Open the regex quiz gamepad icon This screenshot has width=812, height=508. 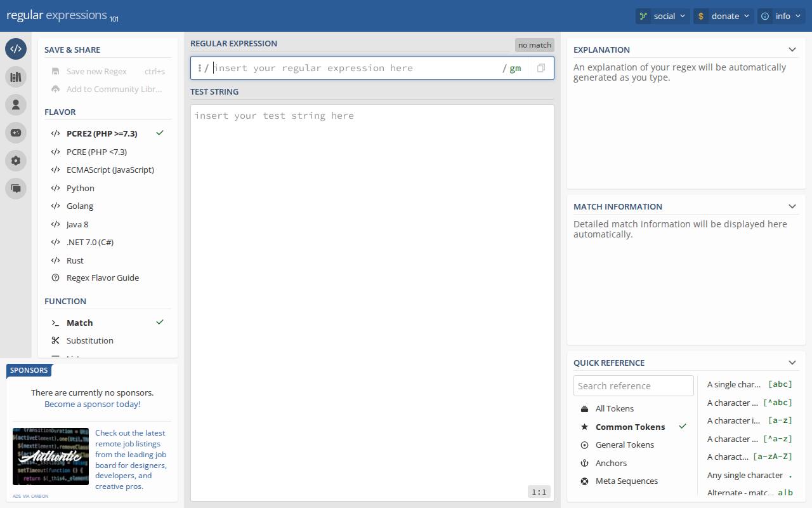tap(16, 133)
